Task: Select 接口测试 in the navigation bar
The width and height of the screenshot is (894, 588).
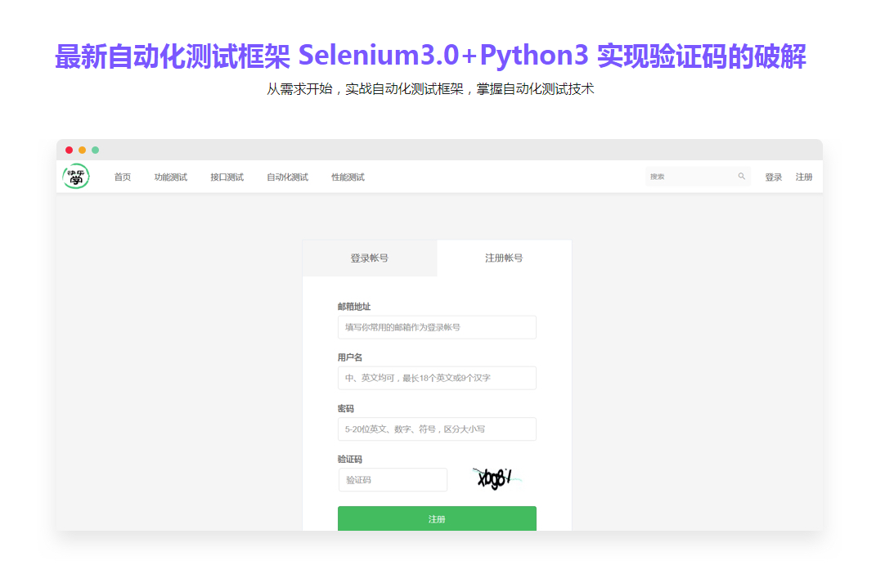Action: [x=227, y=177]
